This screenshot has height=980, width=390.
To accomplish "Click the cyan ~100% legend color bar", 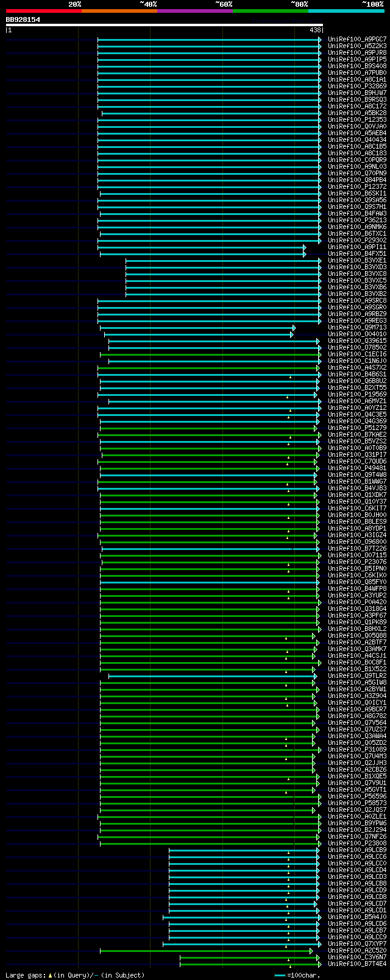I will (x=346, y=11).
